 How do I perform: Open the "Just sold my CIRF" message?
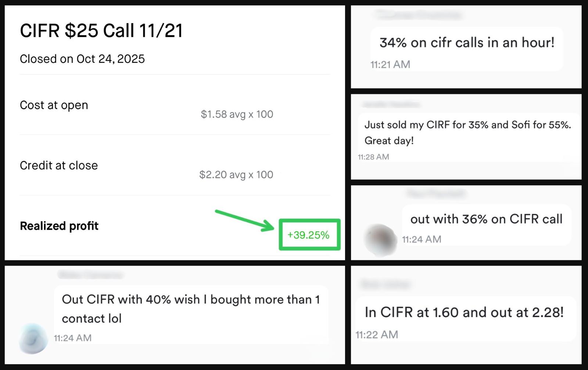[x=467, y=133]
